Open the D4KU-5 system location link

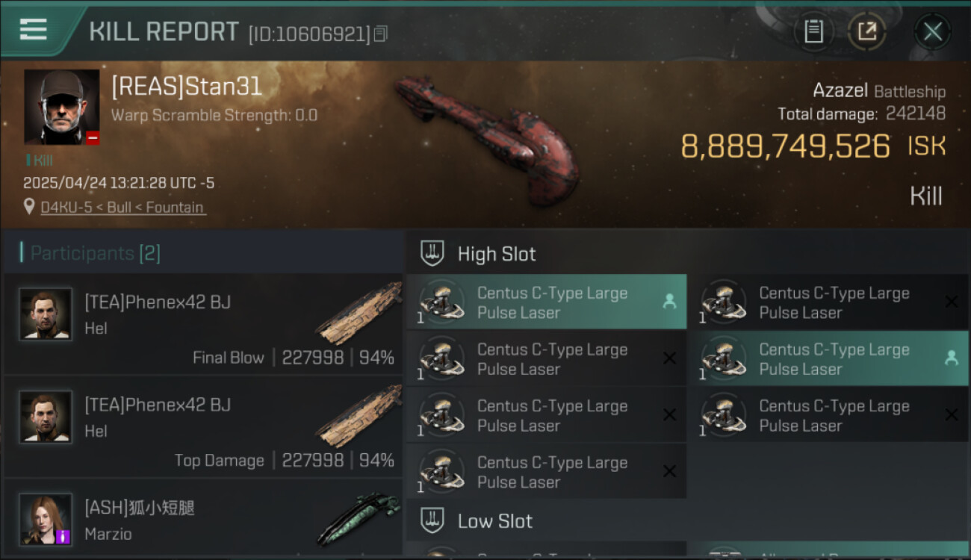tap(122, 207)
